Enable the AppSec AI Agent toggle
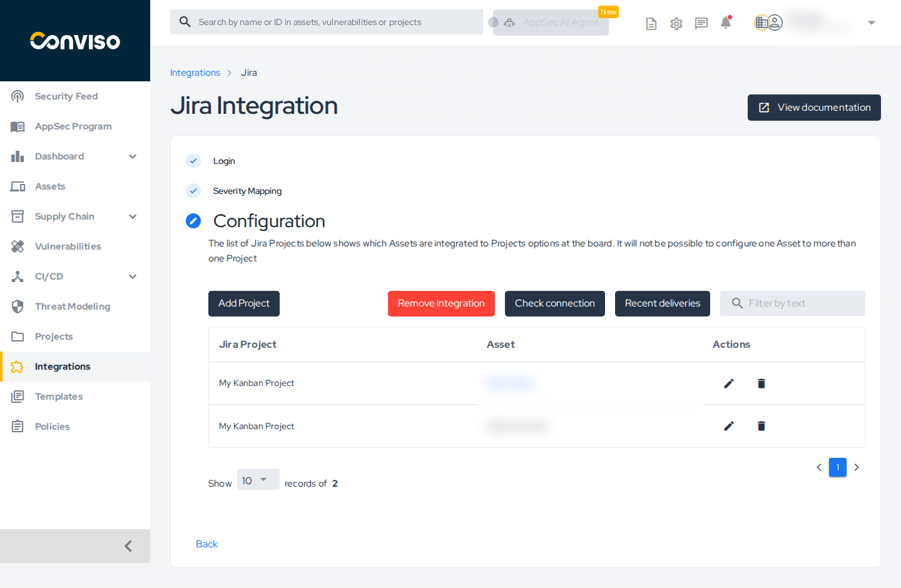901x588 pixels. tap(494, 22)
